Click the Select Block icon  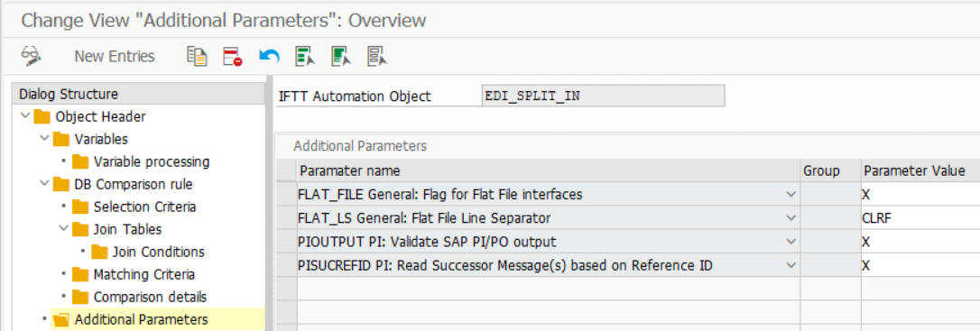340,56
